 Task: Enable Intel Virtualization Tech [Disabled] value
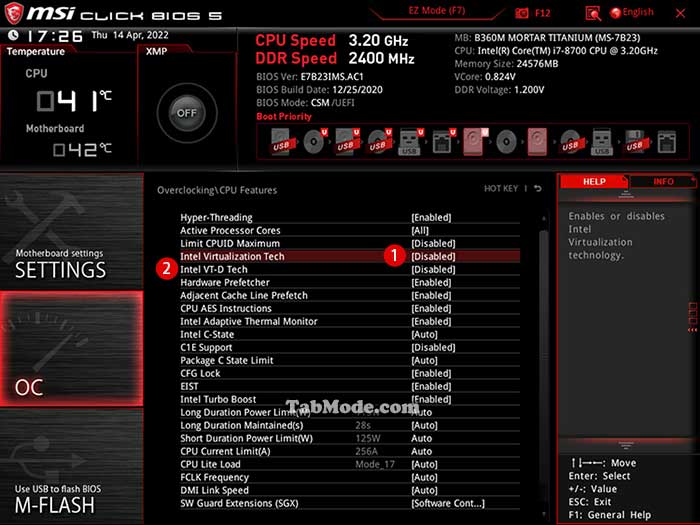[433, 256]
